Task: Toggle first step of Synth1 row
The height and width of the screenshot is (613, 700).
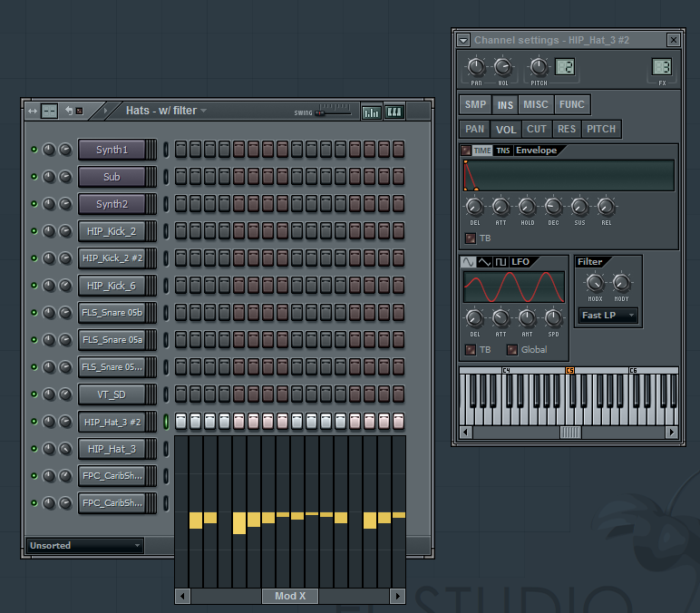Action: click(180, 149)
